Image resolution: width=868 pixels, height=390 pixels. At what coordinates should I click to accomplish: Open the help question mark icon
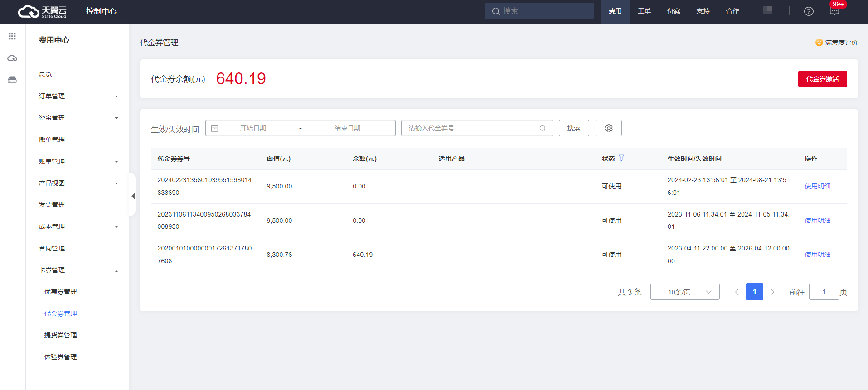click(809, 11)
